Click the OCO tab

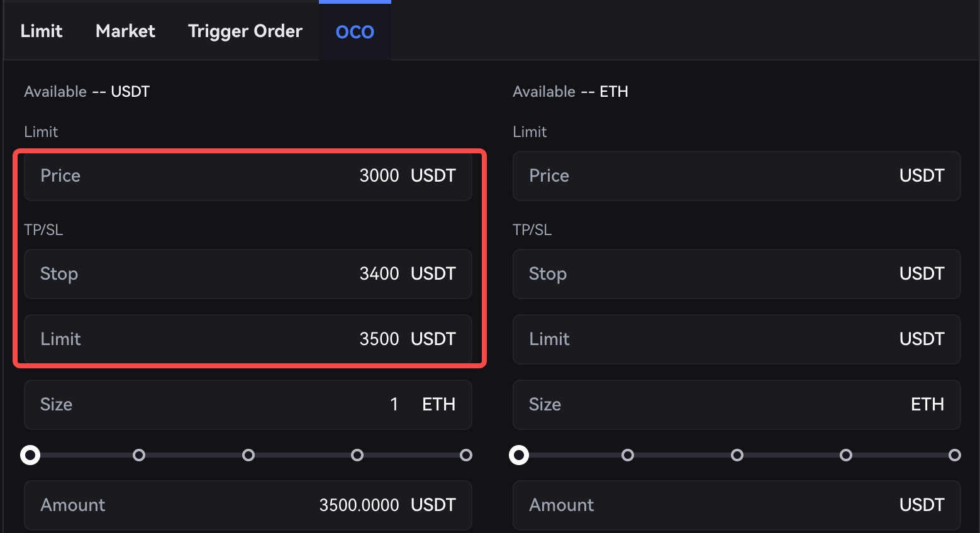[355, 31]
